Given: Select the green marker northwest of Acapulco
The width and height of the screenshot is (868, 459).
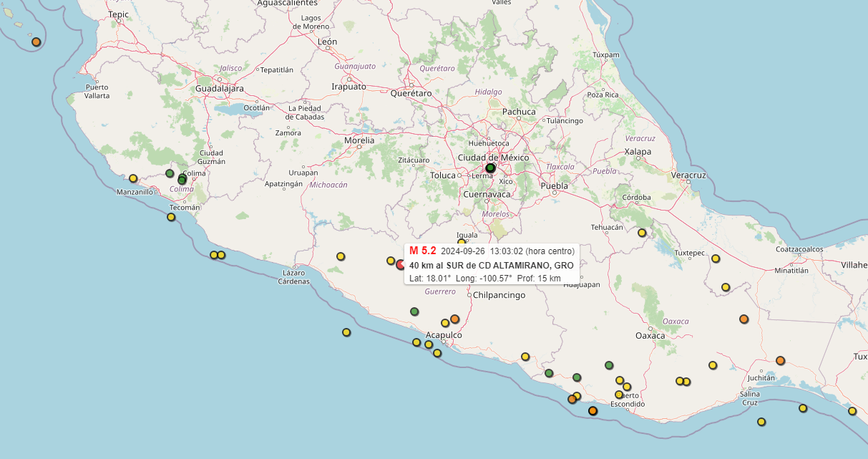Looking at the screenshot, I should tap(414, 311).
